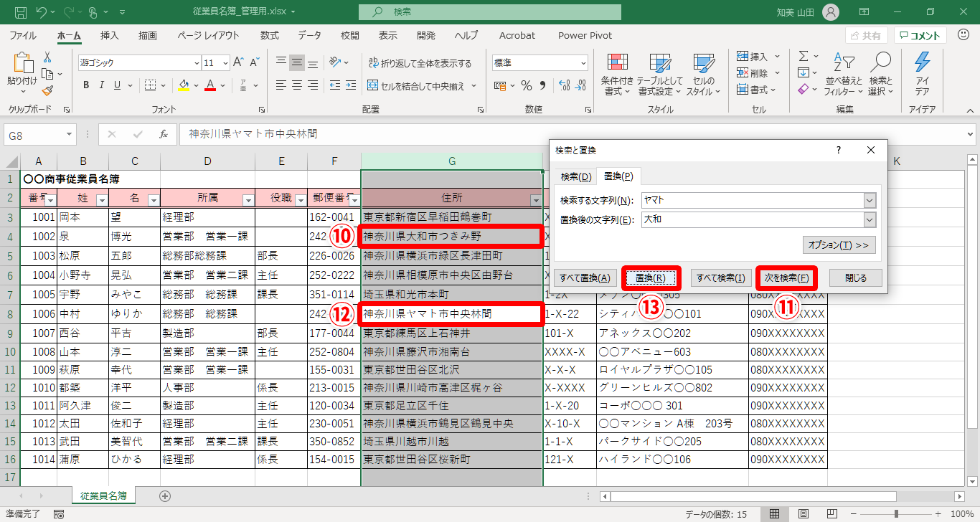Open the 住所 column filter arrow
Viewport: 980px width, 522px height.
point(535,200)
